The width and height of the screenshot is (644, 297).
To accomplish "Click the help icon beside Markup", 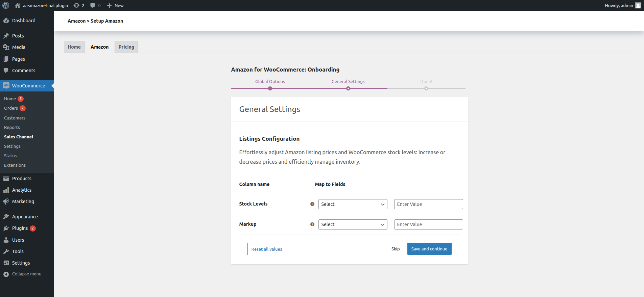I will pos(312,224).
